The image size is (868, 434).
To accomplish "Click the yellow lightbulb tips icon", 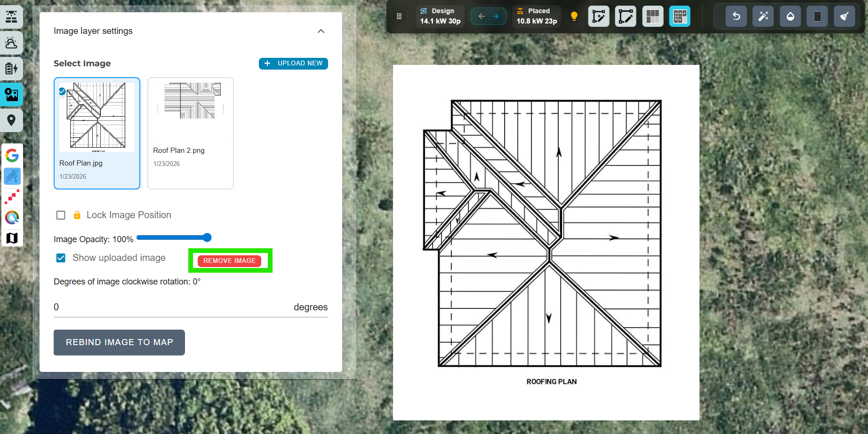I will click(574, 16).
